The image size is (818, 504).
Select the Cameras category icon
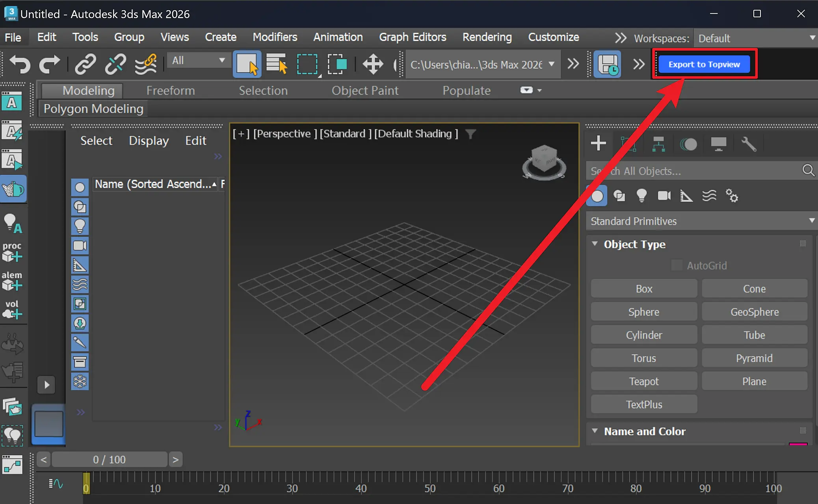[664, 196]
